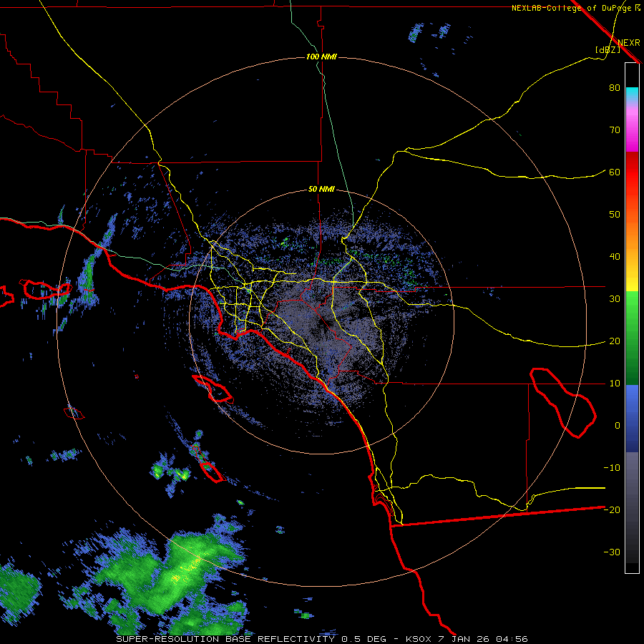Click the 0 value on the dBZ scale
Image resolution: width=644 pixels, height=644 pixels.
[x=618, y=426]
